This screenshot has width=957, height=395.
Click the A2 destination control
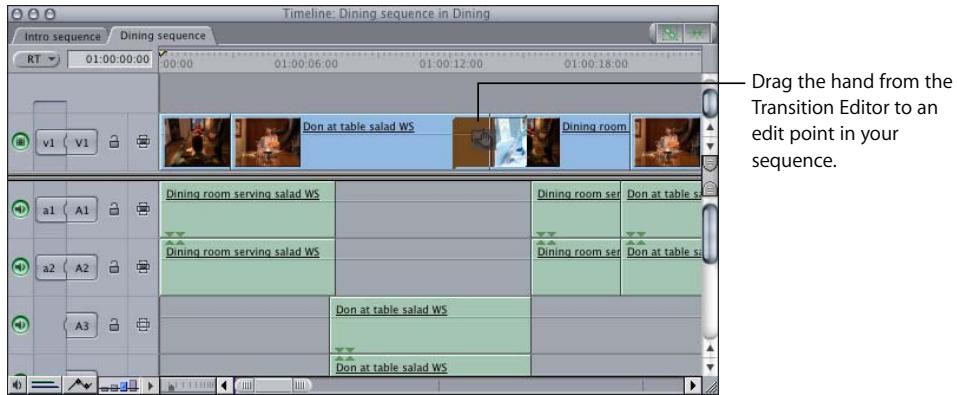tap(82, 267)
